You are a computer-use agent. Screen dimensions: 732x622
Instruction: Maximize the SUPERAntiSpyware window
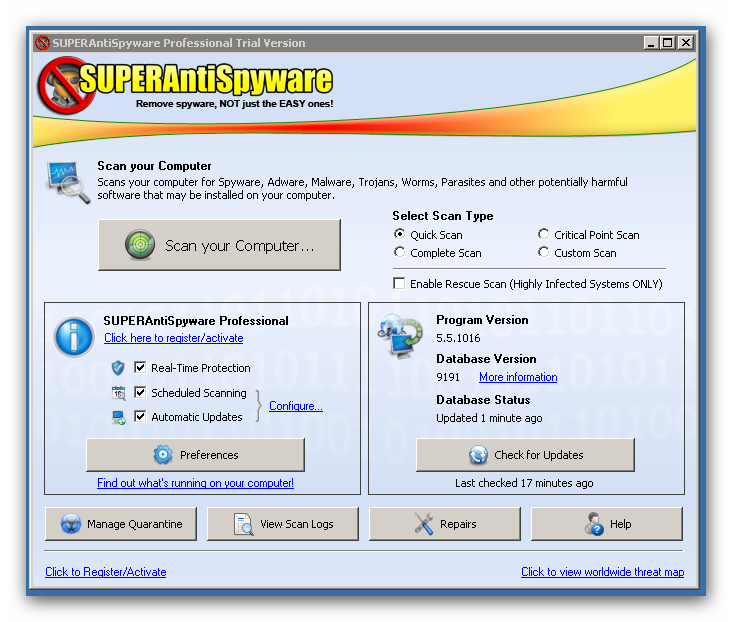pos(668,43)
